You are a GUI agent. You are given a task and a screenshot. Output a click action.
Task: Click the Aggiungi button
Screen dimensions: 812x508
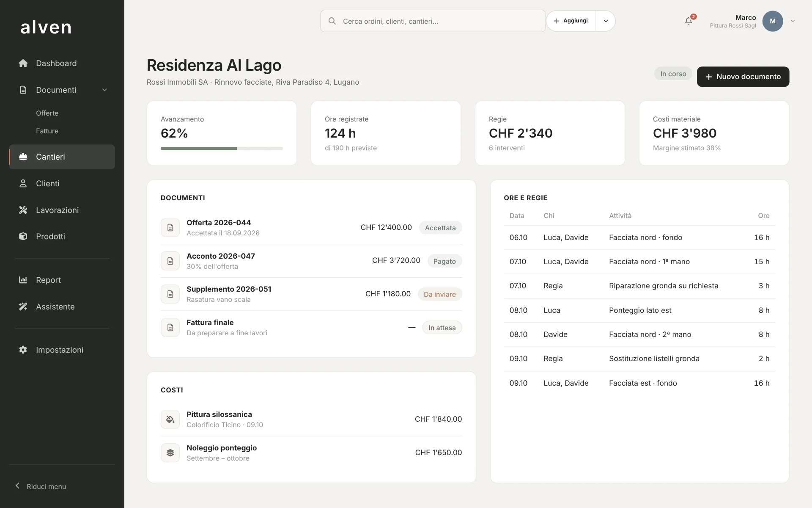click(x=571, y=21)
